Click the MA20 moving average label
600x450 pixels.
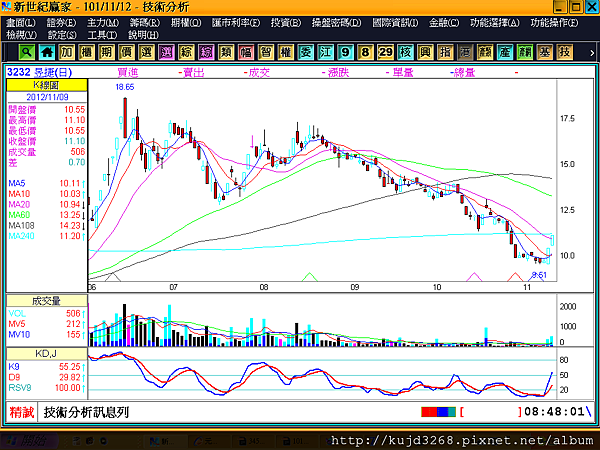pos(19,204)
